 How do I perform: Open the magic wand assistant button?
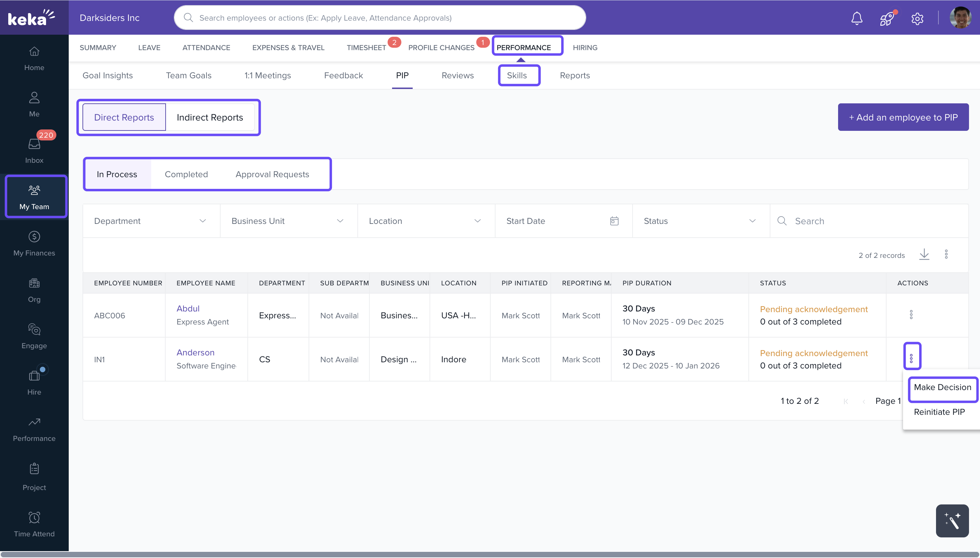952,521
